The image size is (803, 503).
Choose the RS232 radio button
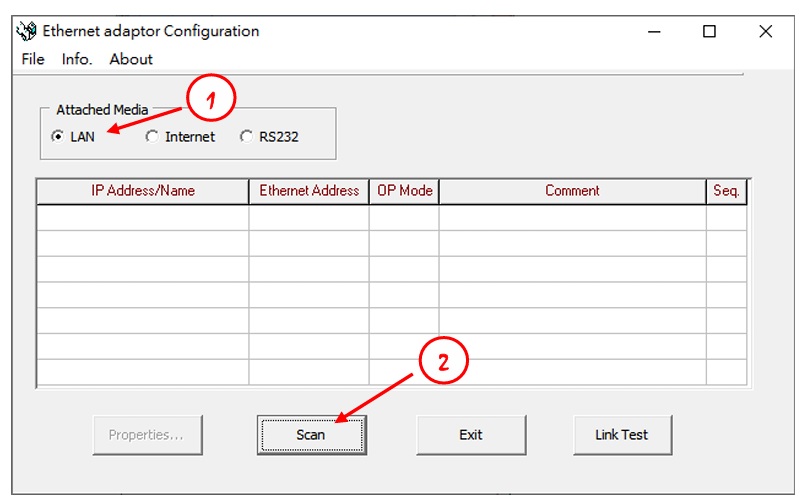point(246,137)
